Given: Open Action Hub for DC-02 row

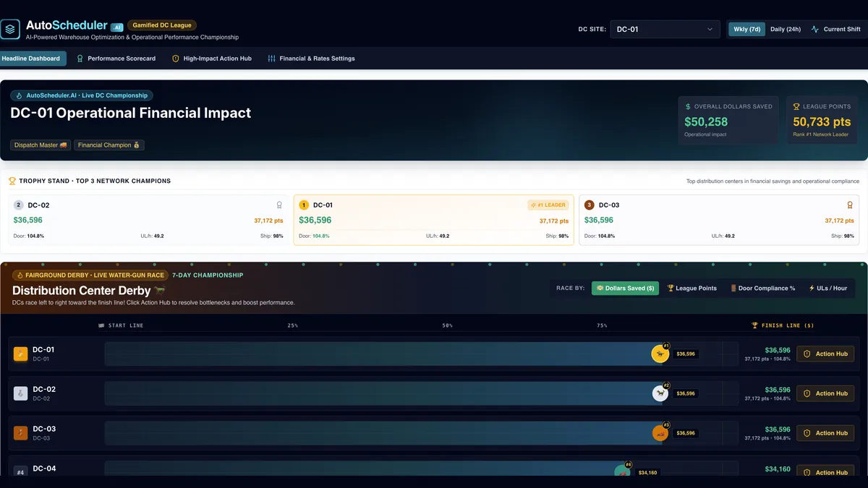Looking at the screenshot, I should pos(825,393).
